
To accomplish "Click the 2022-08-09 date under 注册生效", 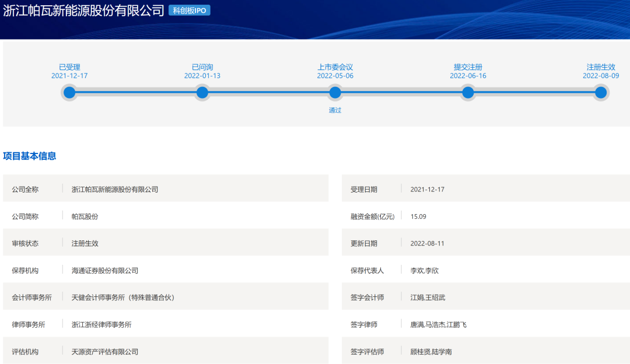I will click(601, 76).
